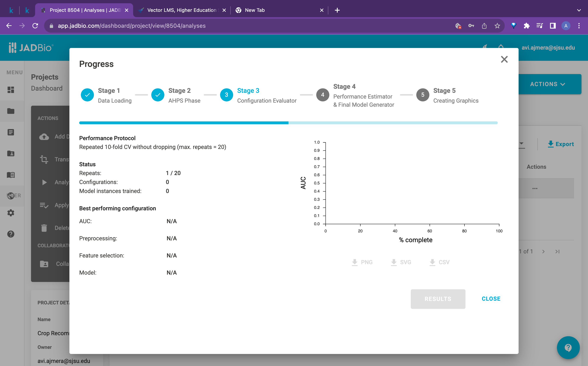Download the AUC chart as PNG

point(362,262)
